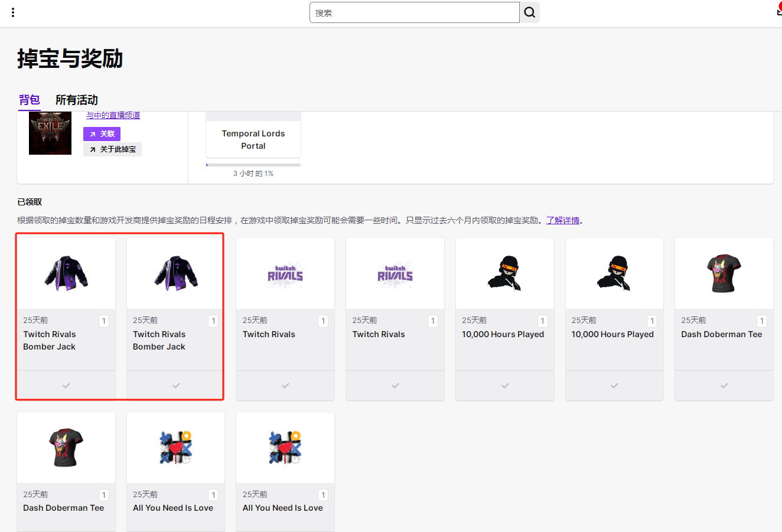Click checkmark under first Twitch Rivals logo card

click(285, 386)
